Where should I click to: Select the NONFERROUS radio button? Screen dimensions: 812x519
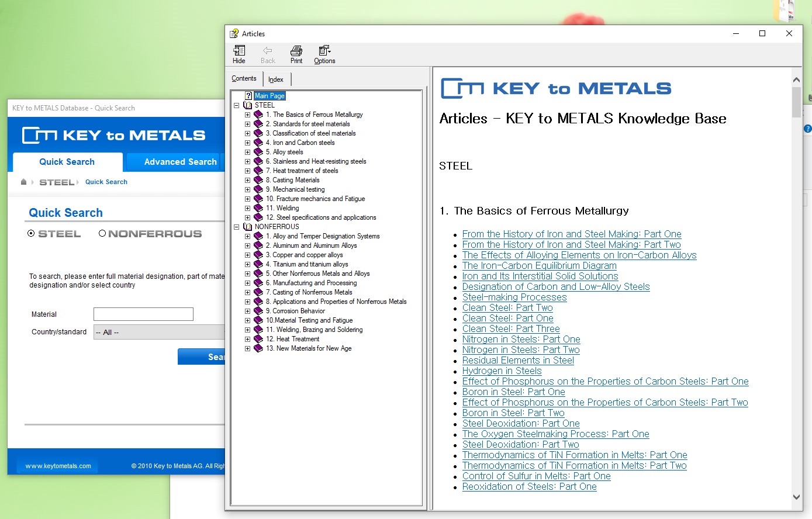[102, 234]
